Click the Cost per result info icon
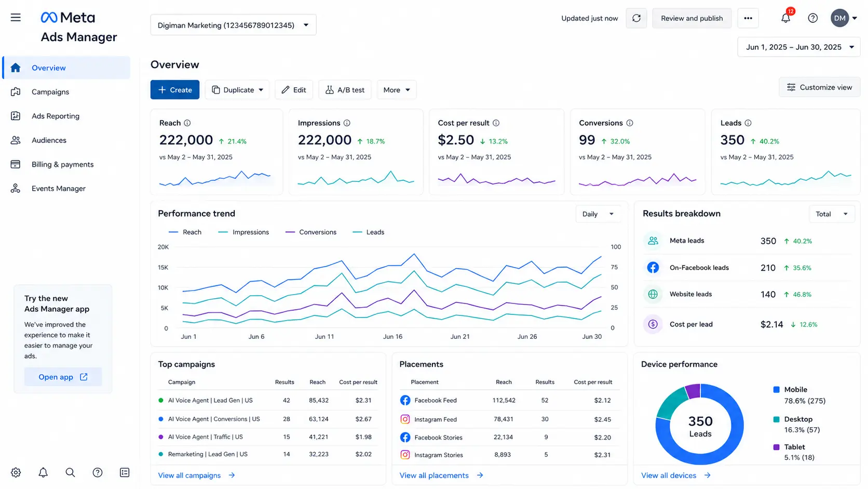The height and width of the screenshot is (489, 868). pos(496,123)
